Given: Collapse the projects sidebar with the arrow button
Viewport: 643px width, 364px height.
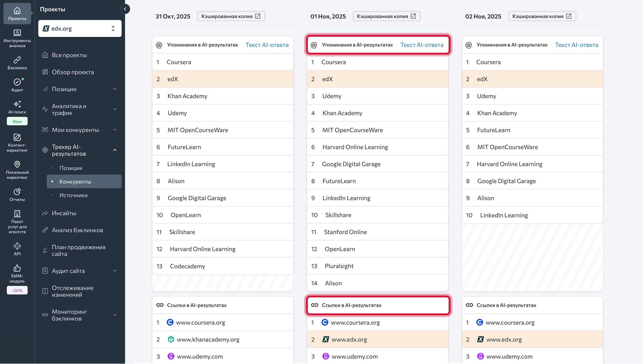Looking at the screenshot, I should 125,9.
